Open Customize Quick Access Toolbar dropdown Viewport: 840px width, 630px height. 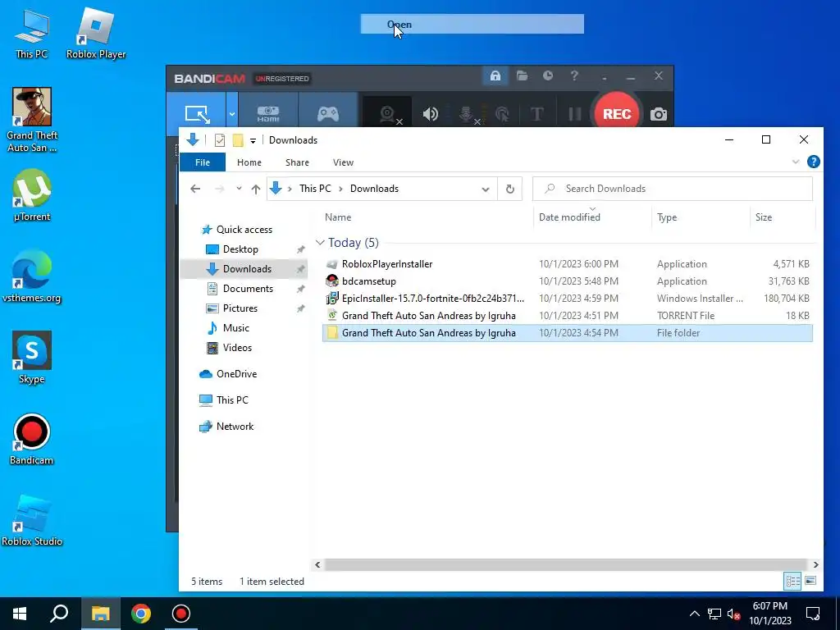pyautogui.click(x=253, y=141)
